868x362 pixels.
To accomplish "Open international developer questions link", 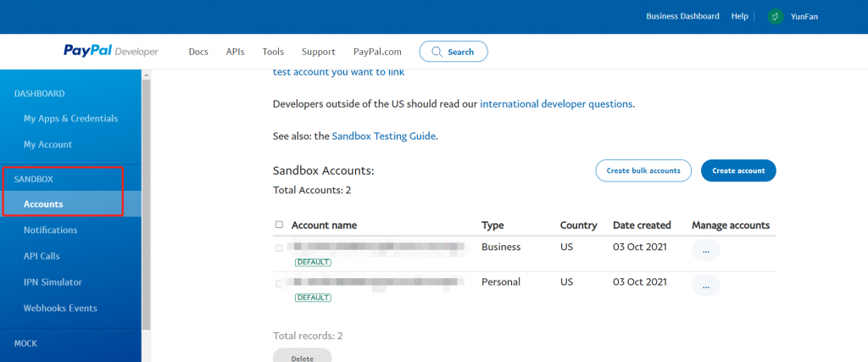I will click(556, 104).
